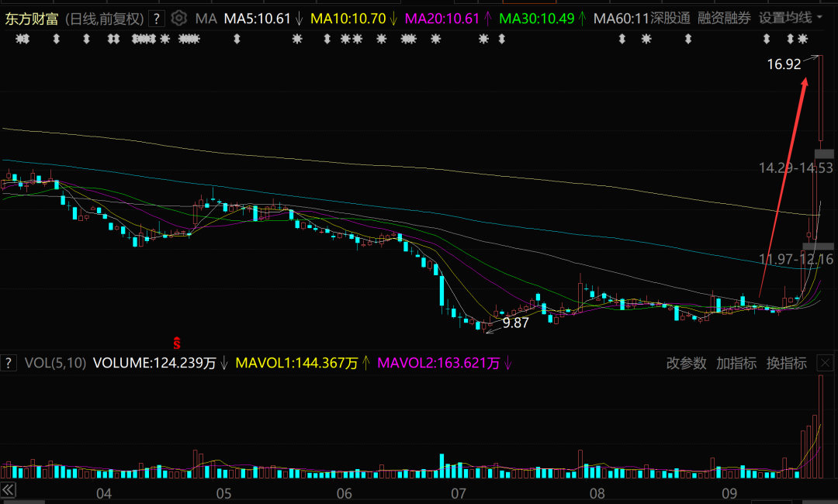Click the 14.29-14.53 gap price label
This screenshot has width=838, height=504.
point(796,168)
